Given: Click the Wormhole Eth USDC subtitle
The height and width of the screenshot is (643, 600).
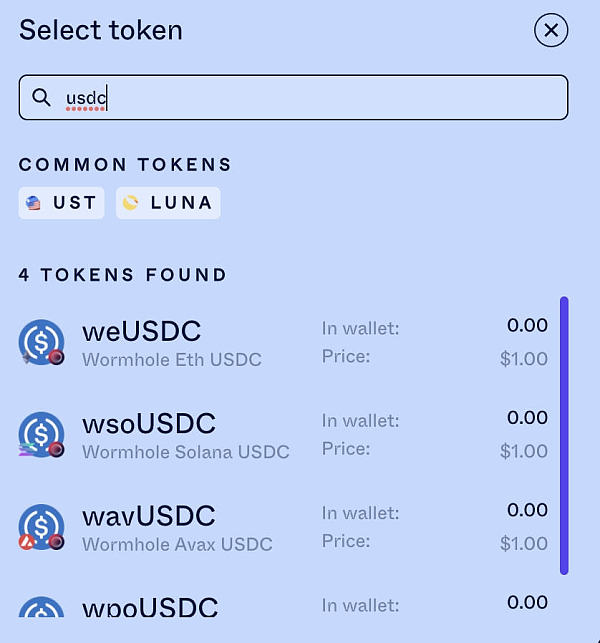Looking at the screenshot, I should click(171, 360).
